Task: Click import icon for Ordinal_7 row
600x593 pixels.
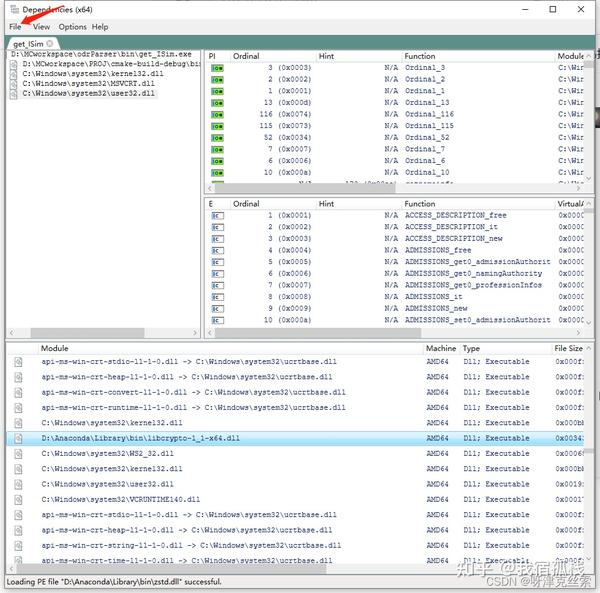Action: (x=217, y=150)
